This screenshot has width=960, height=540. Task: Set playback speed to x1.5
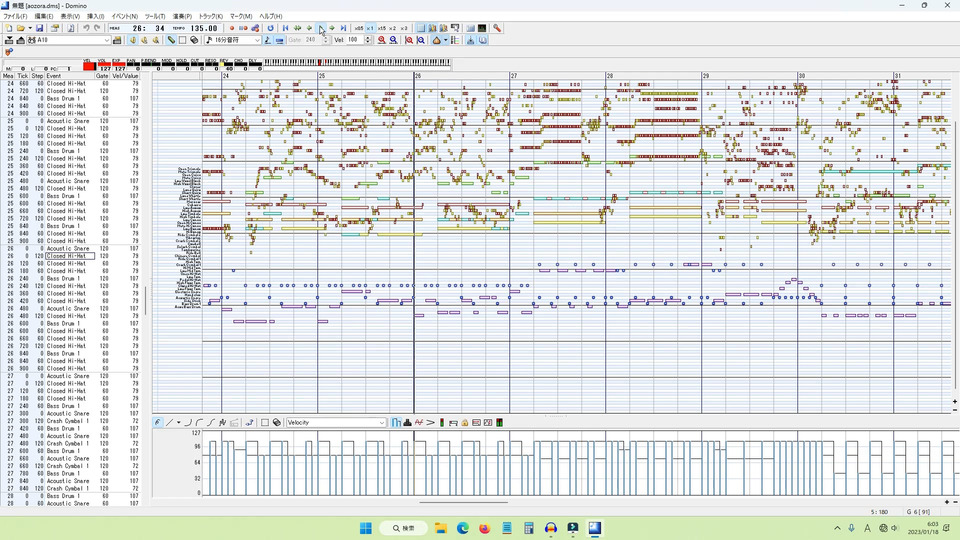(x=381, y=28)
